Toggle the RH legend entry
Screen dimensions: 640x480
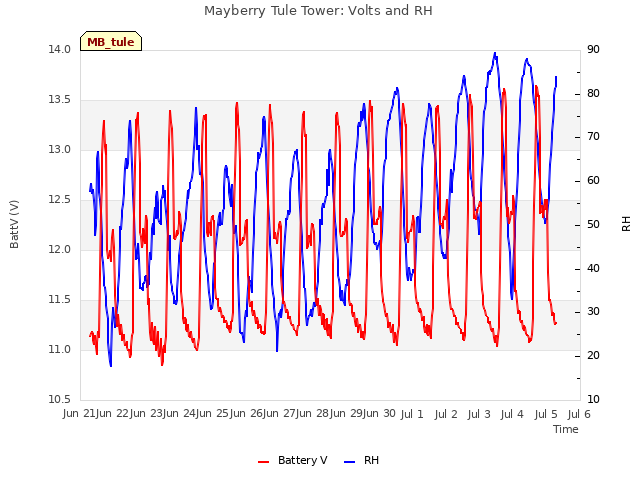coord(362,460)
